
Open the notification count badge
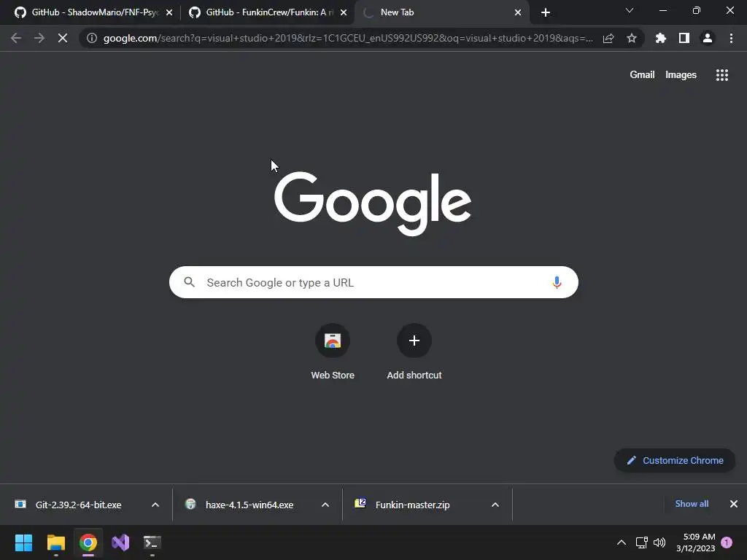pyautogui.click(x=727, y=542)
